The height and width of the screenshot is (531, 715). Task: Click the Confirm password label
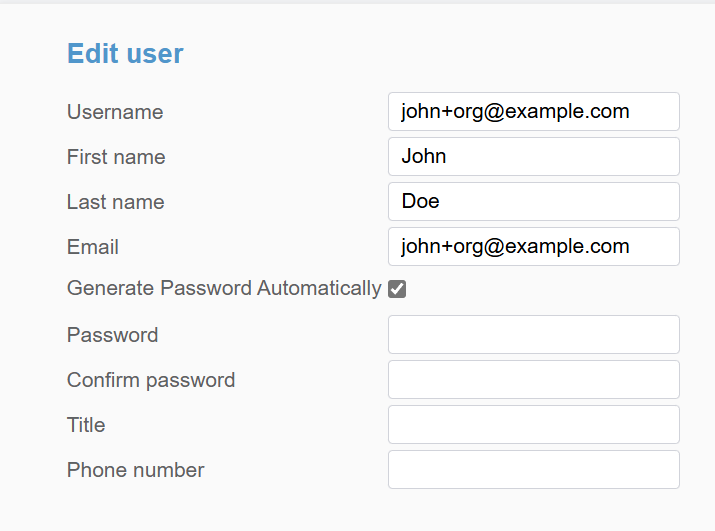tap(151, 380)
